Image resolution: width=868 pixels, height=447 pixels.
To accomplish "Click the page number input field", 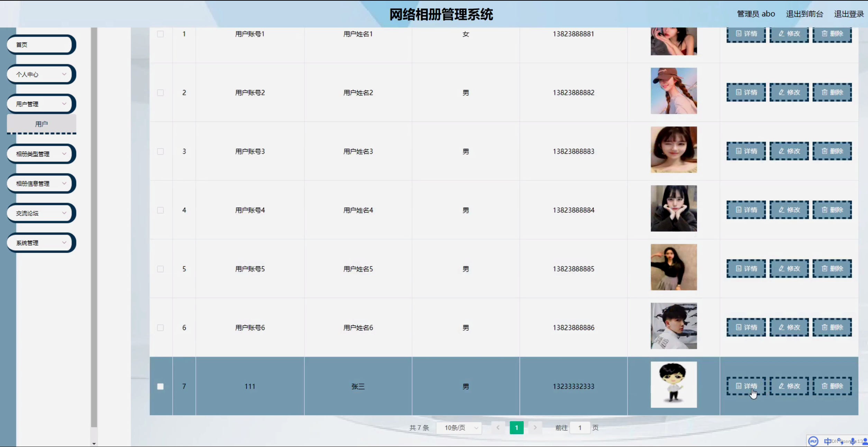I will click(581, 428).
